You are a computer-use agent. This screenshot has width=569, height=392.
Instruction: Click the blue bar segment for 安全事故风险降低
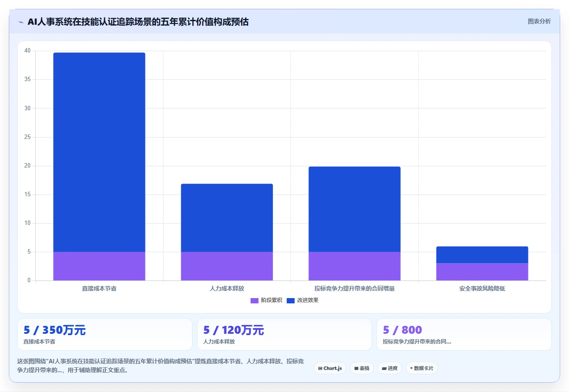[x=482, y=255]
